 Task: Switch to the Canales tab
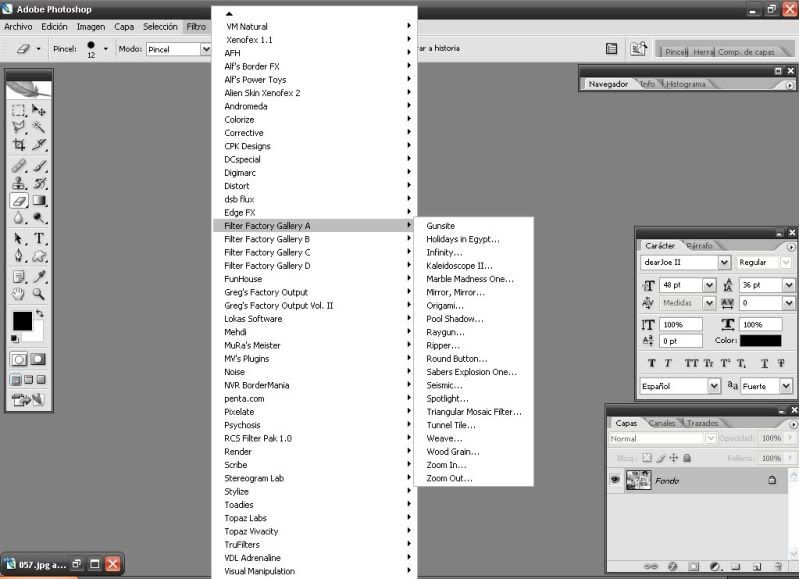(662, 423)
